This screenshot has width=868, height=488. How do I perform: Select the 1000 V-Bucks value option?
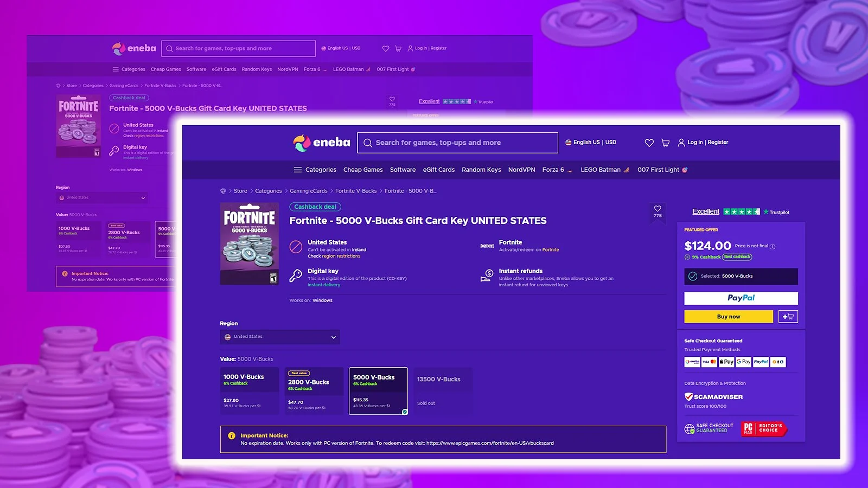tap(249, 391)
